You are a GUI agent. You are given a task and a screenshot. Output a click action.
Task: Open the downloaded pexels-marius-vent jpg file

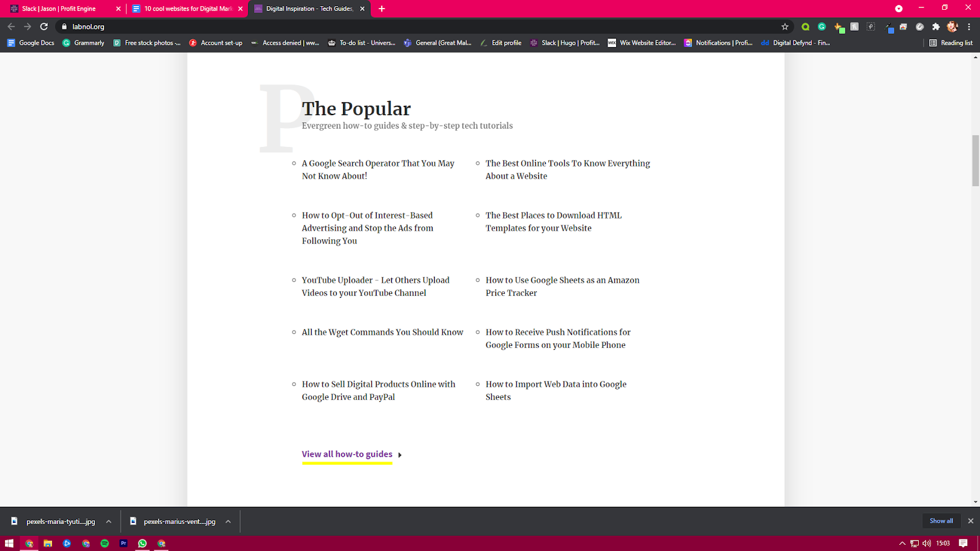(x=173, y=522)
